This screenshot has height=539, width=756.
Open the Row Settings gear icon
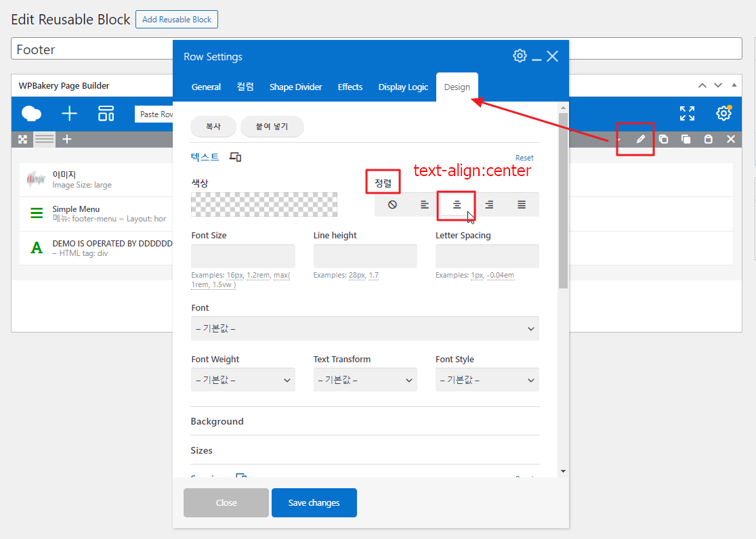pyautogui.click(x=520, y=56)
